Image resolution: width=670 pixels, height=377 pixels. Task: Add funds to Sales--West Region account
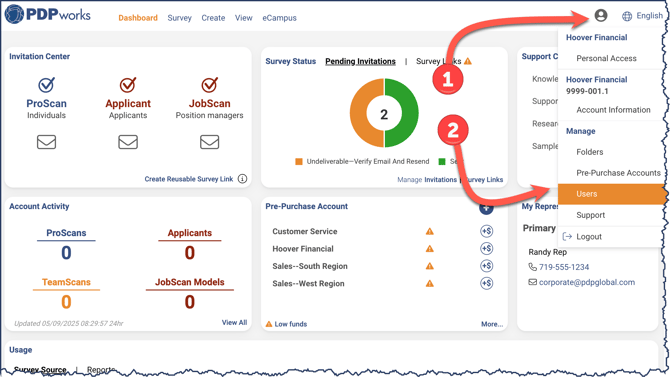coord(486,283)
